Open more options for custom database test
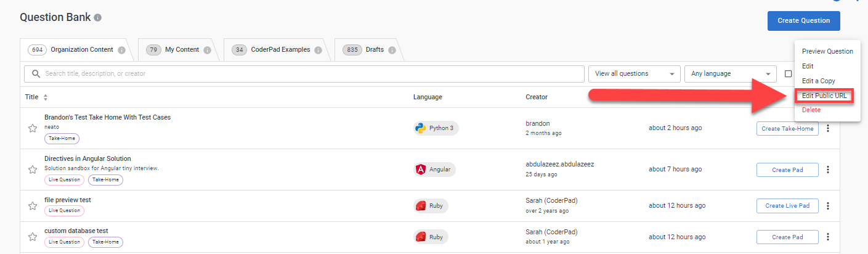The height and width of the screenshot is (254, 868). coord(828,237)
